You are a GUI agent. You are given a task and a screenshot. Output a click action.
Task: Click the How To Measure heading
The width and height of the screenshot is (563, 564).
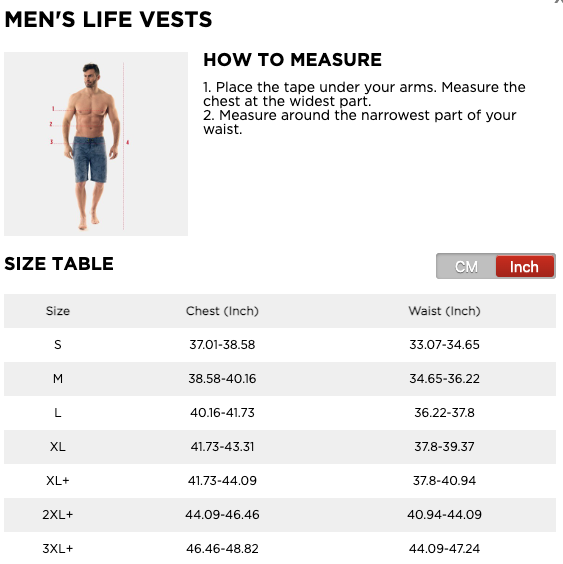coord(292,60)
